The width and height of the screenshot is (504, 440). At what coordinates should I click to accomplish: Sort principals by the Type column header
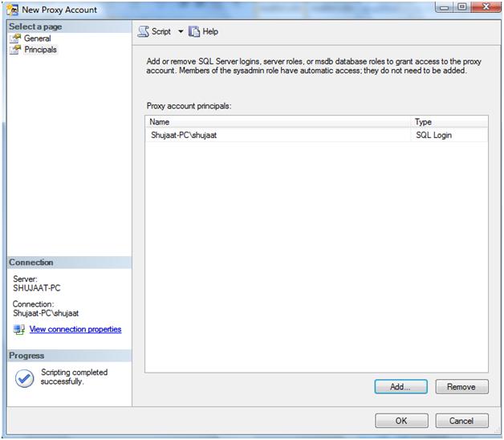[449, 122]
